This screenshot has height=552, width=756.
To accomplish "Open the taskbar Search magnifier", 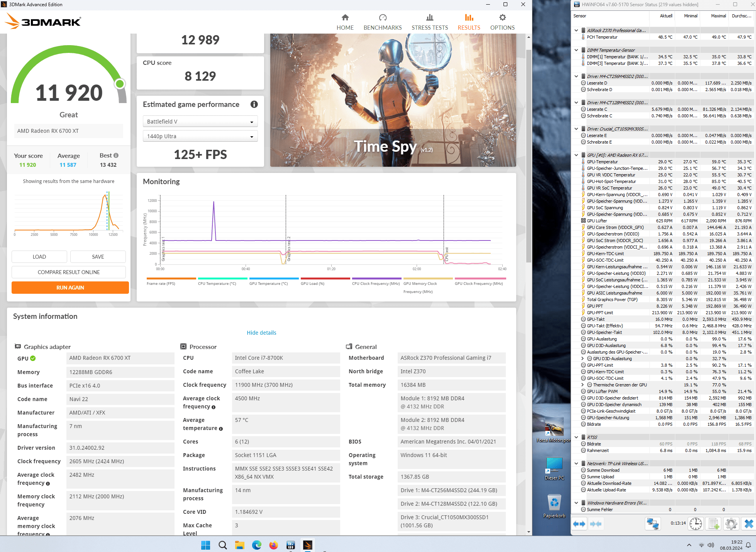I will [223, 545].
